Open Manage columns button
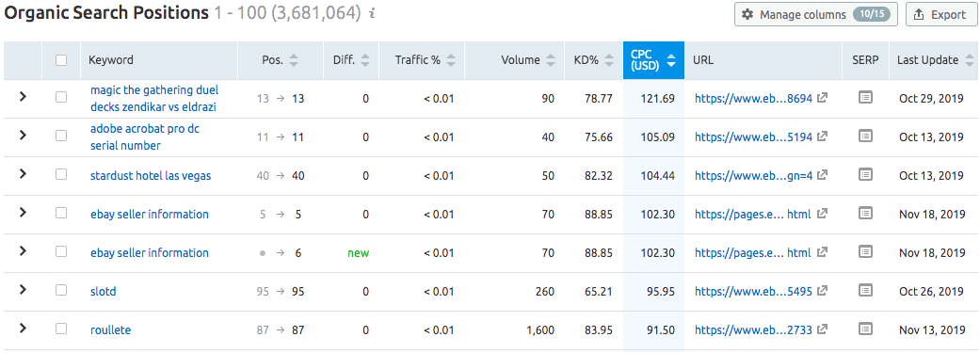Image resolution: width=980 pixels, height=353 pixels. [816, 14]
